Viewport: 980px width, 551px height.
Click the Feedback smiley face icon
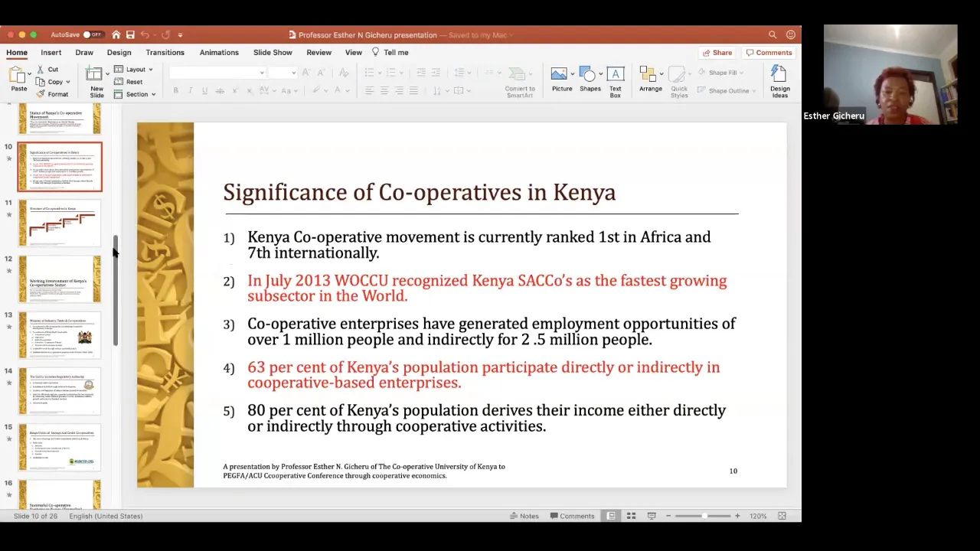point(791,34)
